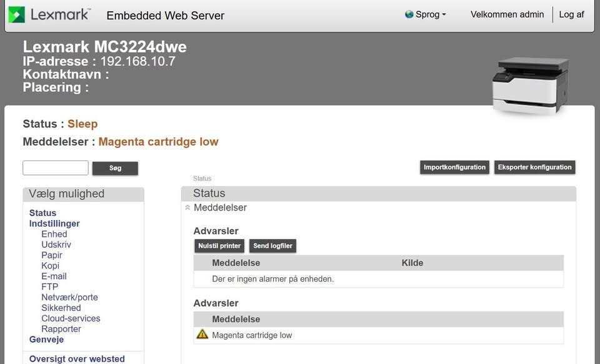Click the Kilde column header
Viewport: 600px width, 364px height.
point(412,263)
